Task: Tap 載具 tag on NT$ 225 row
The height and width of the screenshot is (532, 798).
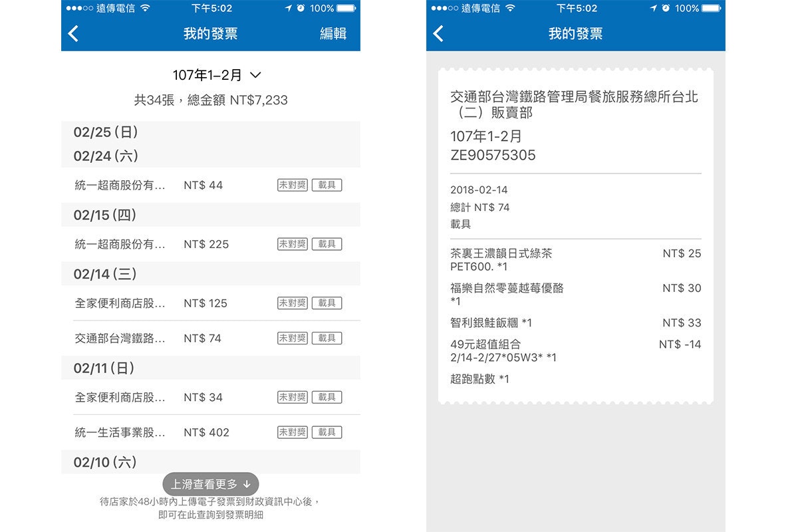Action: point(327,244)
